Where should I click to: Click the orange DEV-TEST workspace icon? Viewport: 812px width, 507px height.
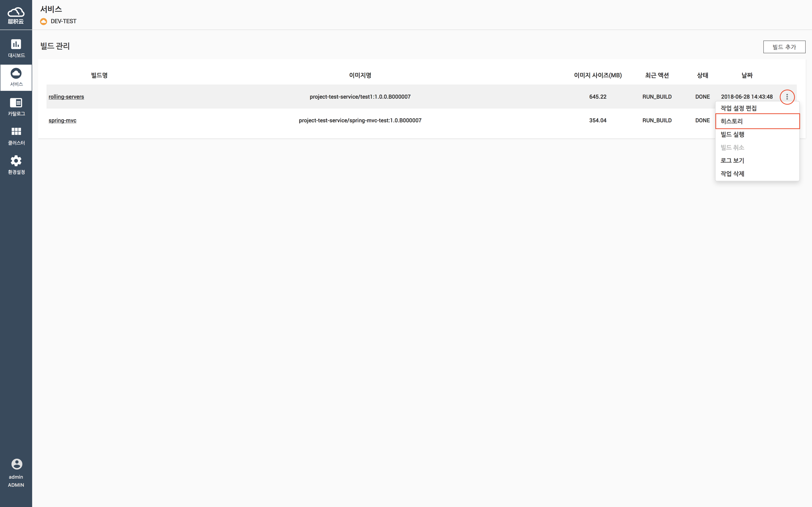44,22
